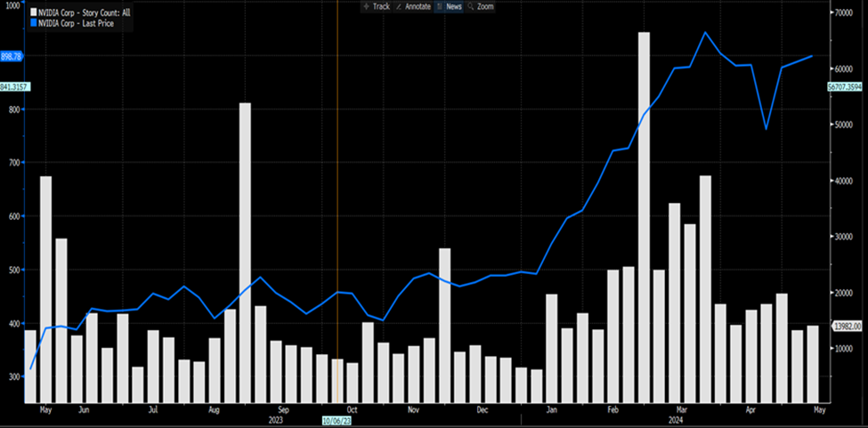The image size is (868, 428).
Task: Click the News icon in chart toolbar
Action: 439,6
